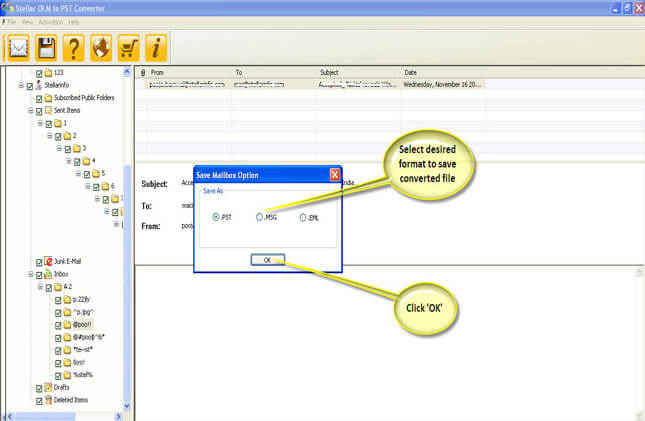The image size is (645, 421).
Task: Click folder icon of subfolder 3
Action: (77, 148)
